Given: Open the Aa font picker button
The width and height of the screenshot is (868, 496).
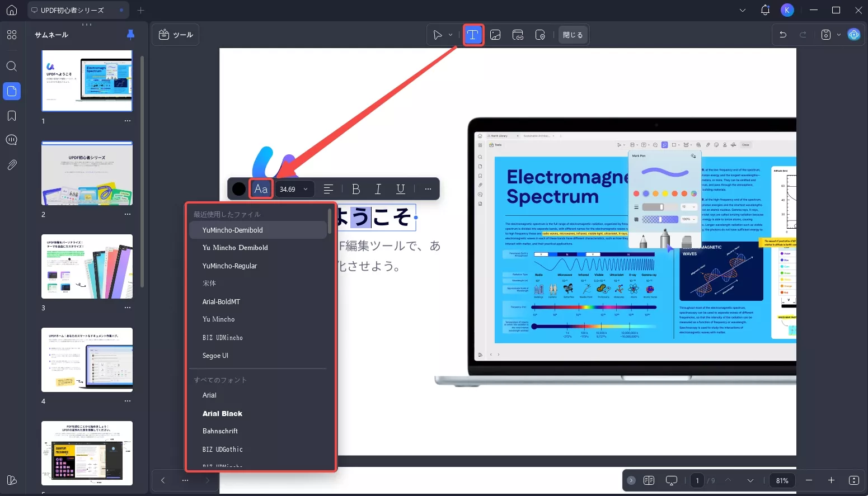Looking at the screenshot, I should [261, 189].
